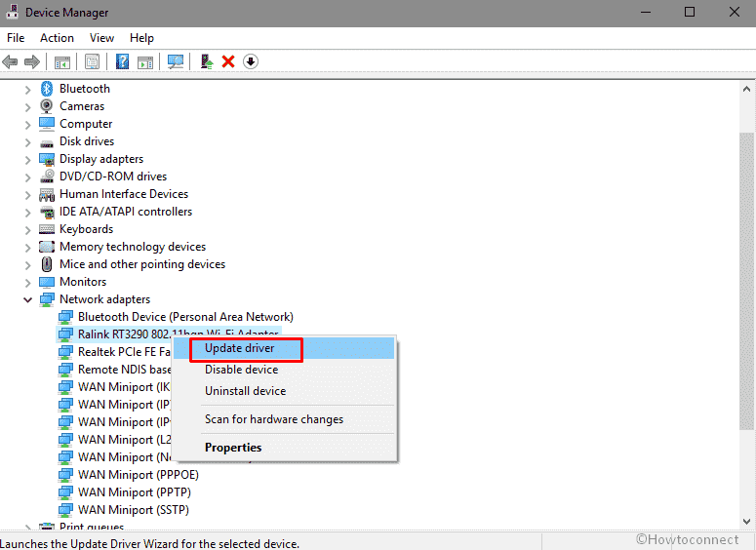Maximize the Device Manager window

[x=690, y=12]
